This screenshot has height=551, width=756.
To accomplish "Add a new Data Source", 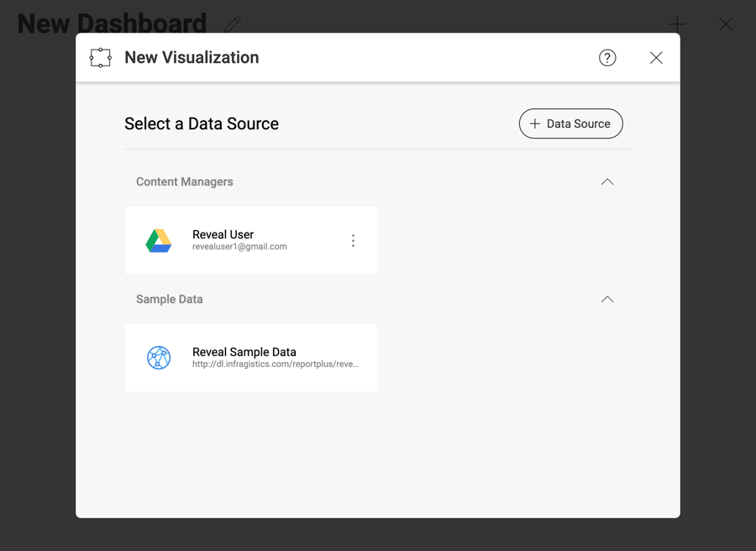I will [x=571, y=123].
